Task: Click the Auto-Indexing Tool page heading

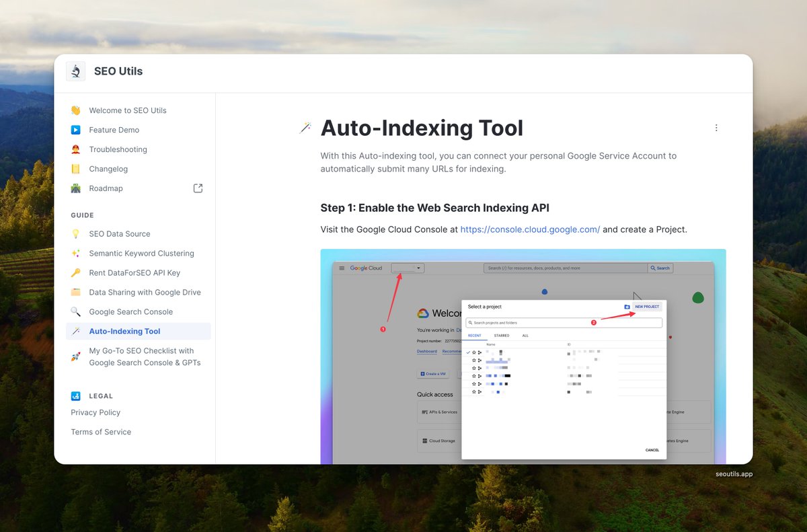Action: tap(422, 128)
